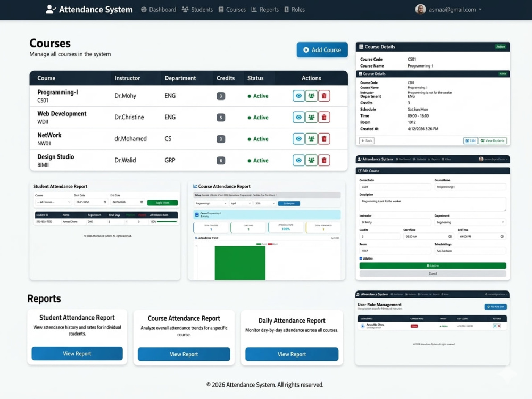Screen dimensions: 532x399
Task: Click Back in Course Details panel
Action: point(367,140)
